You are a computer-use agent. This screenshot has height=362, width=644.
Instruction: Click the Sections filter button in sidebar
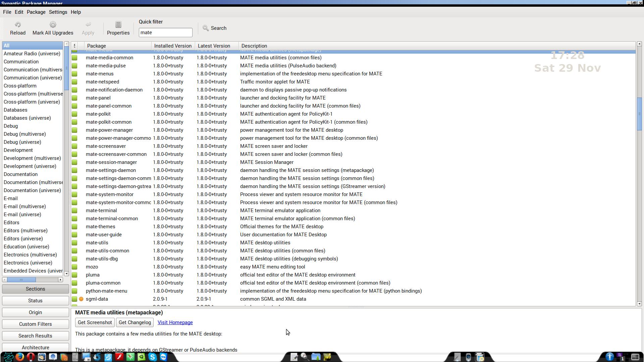[35, 289]
